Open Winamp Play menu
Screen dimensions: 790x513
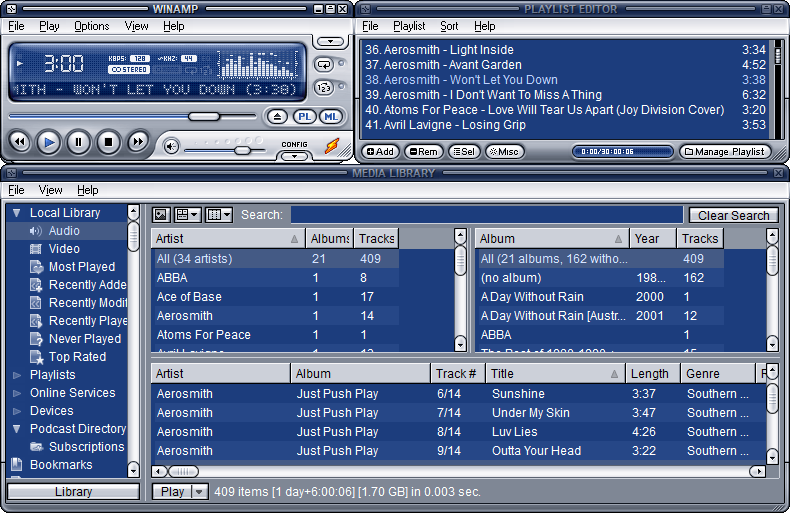(49, 26)
